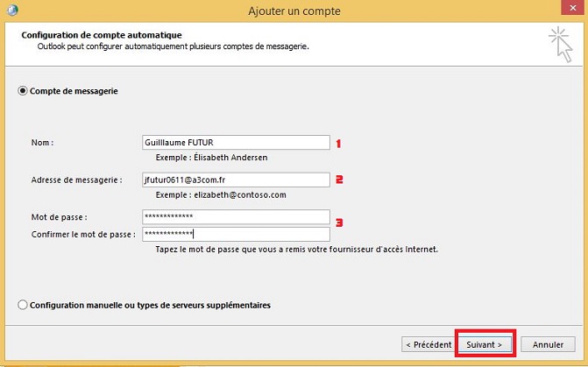Cancel the wizard with Annuler

point(548,344)
